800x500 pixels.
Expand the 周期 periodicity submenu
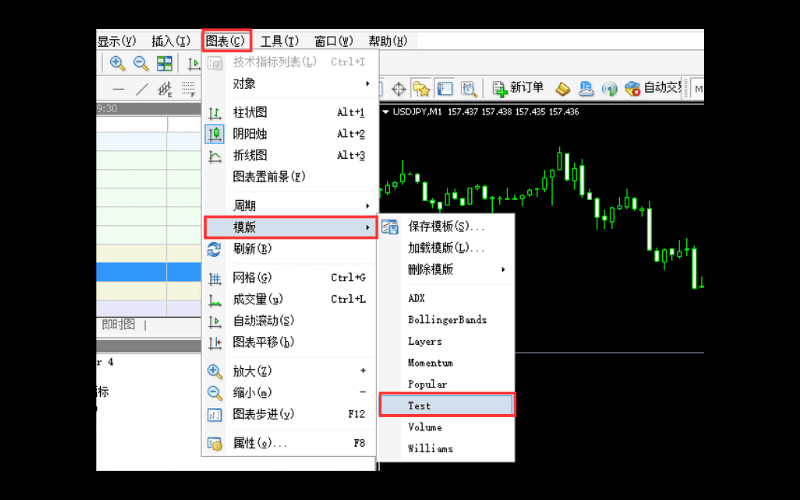coord(290,206)
